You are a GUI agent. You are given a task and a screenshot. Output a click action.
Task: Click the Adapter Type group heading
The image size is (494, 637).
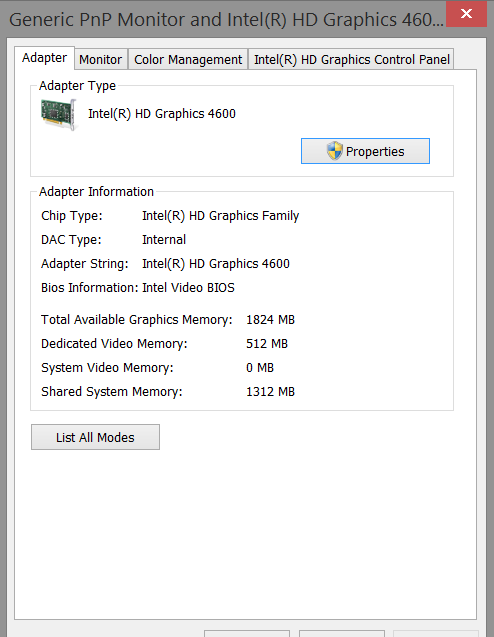(77, 86)
